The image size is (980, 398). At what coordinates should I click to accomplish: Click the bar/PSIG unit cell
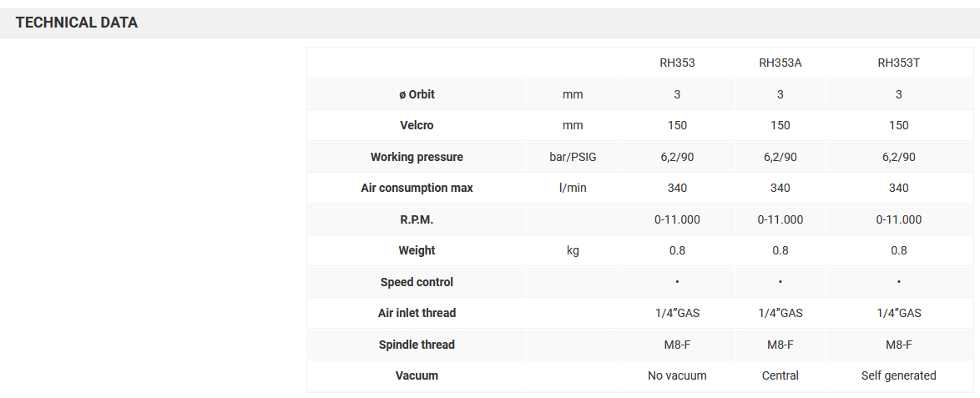click(573, 157)
